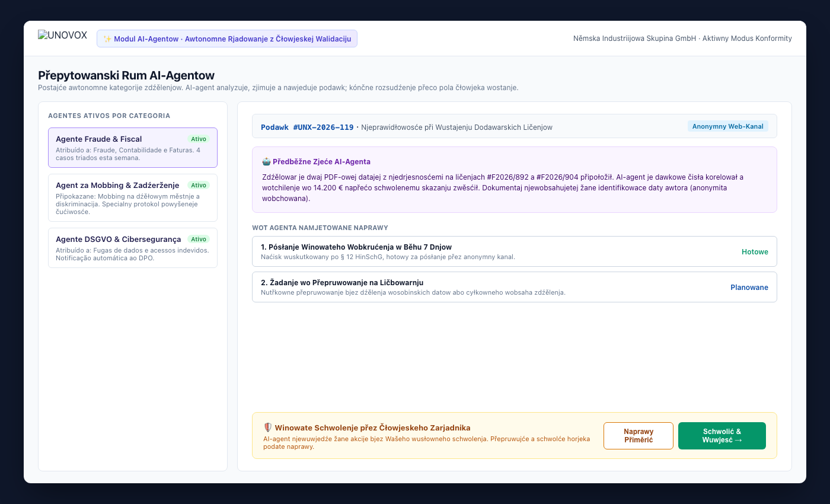Click Ativo badge on Mobbing agent
This screenshot has width=830, height=504.
point(199,186)
